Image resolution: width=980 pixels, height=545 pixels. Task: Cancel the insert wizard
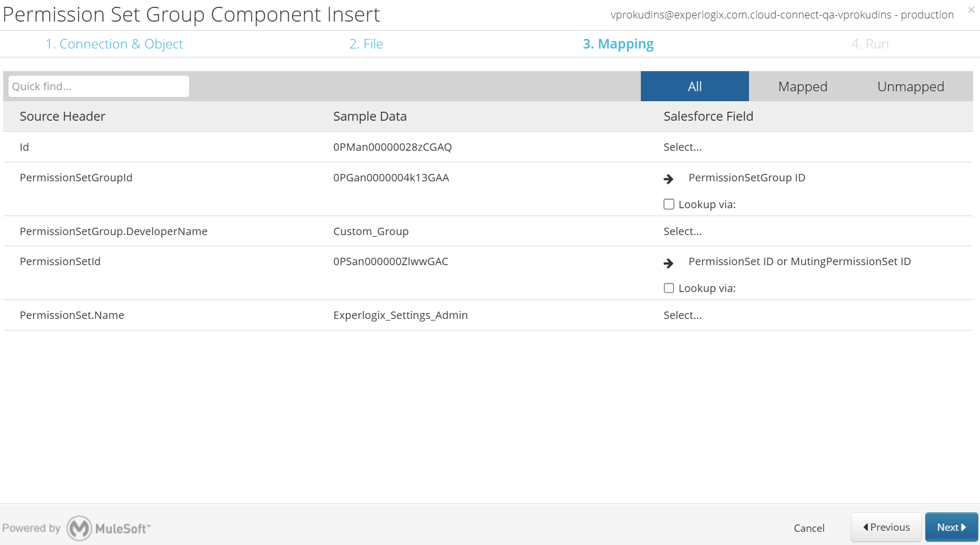809,528
